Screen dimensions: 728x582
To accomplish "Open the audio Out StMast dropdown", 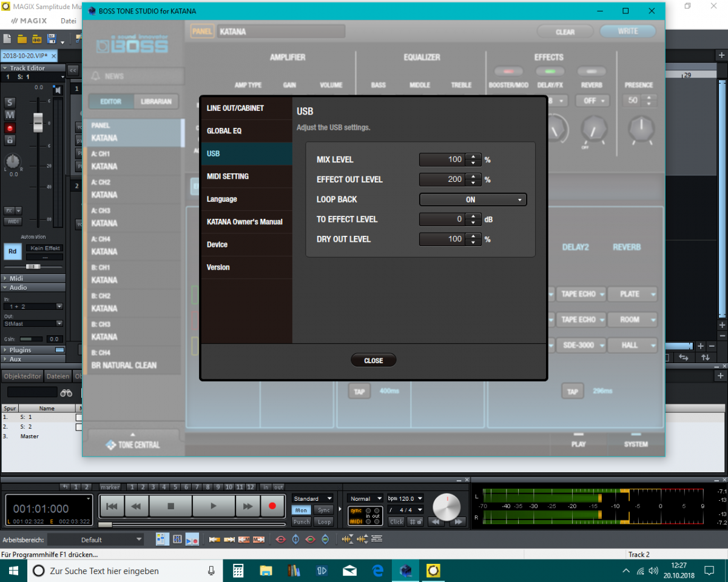I will click(x=33, y=324).
